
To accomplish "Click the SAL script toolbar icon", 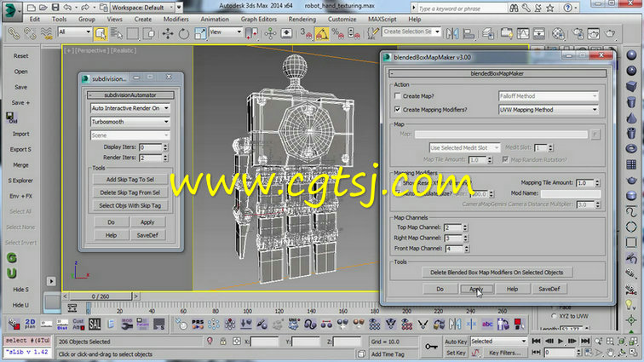I will tap(95, 324).
